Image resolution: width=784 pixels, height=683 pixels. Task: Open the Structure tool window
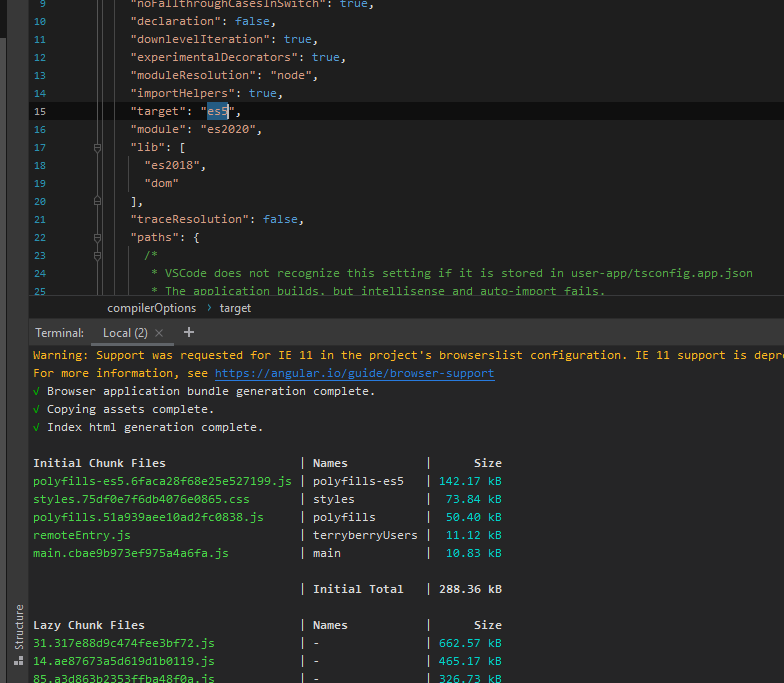19,634
